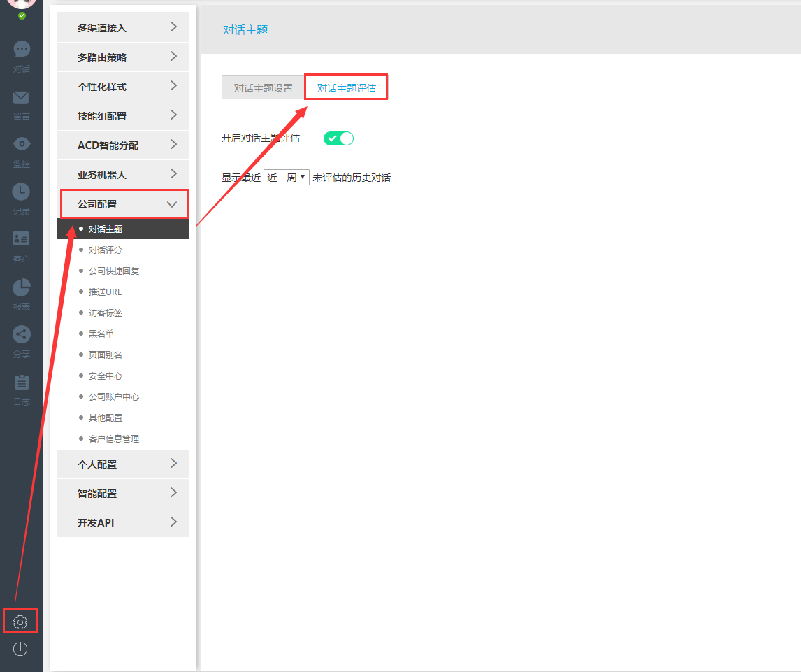Screen dimensions: 801x672
Task: Expand the 技能组配置 section
Action: (x=123, y=116)
